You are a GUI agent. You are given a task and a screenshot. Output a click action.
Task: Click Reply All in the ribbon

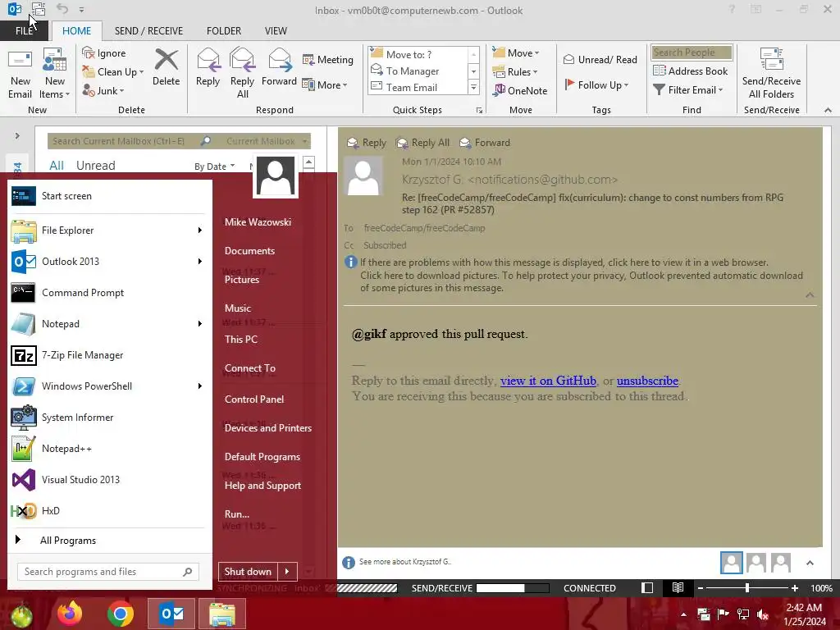click(x=242, y=73)
